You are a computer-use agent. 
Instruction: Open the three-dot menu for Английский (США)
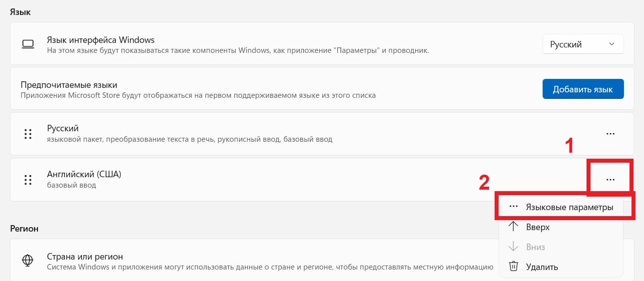[610, 180]
